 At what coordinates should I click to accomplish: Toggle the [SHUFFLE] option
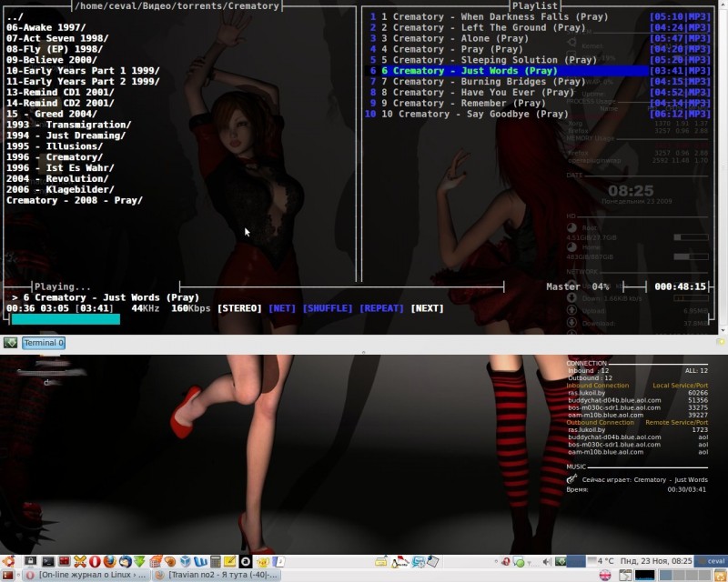[x=328, y=308]
